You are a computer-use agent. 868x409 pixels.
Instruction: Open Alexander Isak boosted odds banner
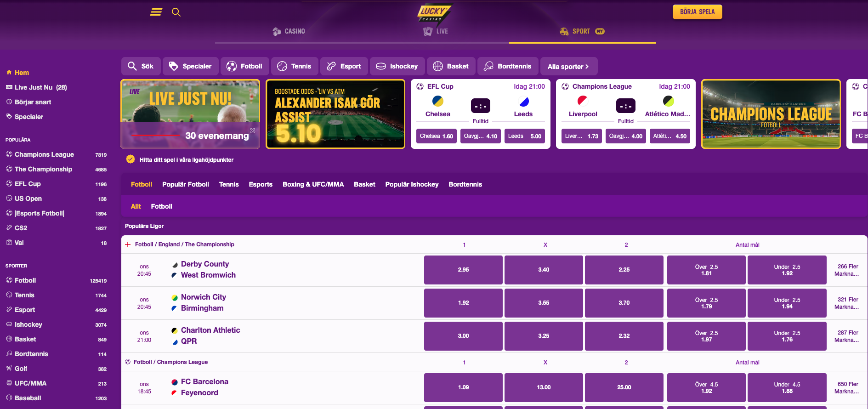(x=335, y=114)
